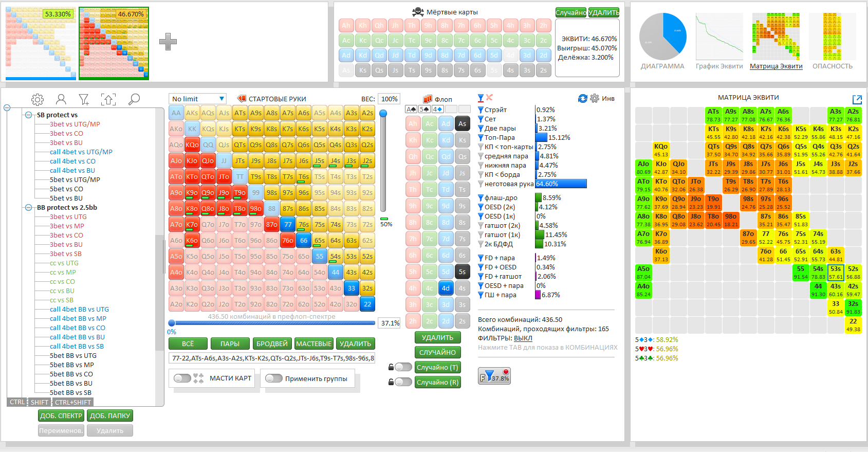This screenshot has height=452, width=868.
Task: Toggle the Топ-Пара filter funnel
Action: click(x=481, y=138)
